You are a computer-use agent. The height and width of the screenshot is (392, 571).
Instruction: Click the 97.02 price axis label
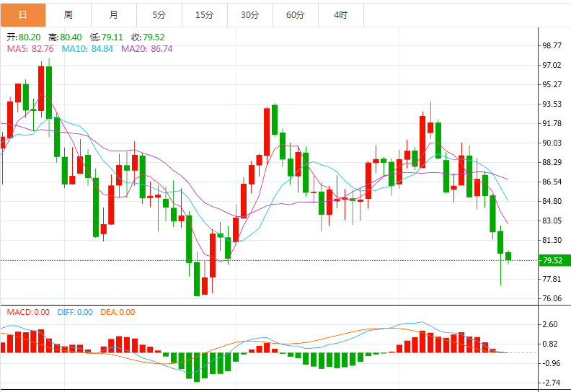click(552, 65)
